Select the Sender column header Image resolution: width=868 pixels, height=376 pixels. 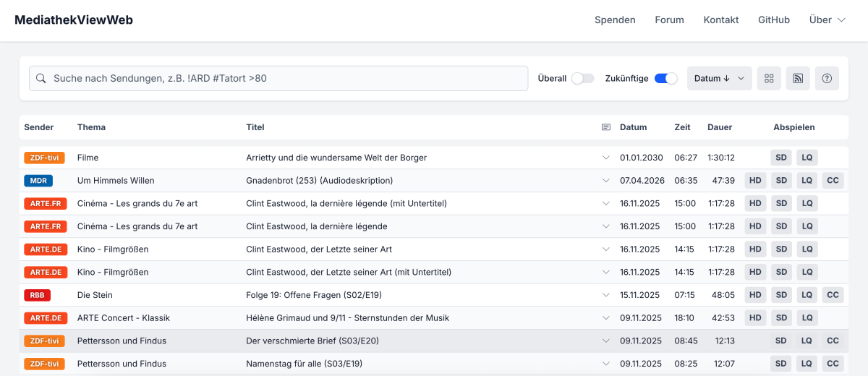(39, 127)
